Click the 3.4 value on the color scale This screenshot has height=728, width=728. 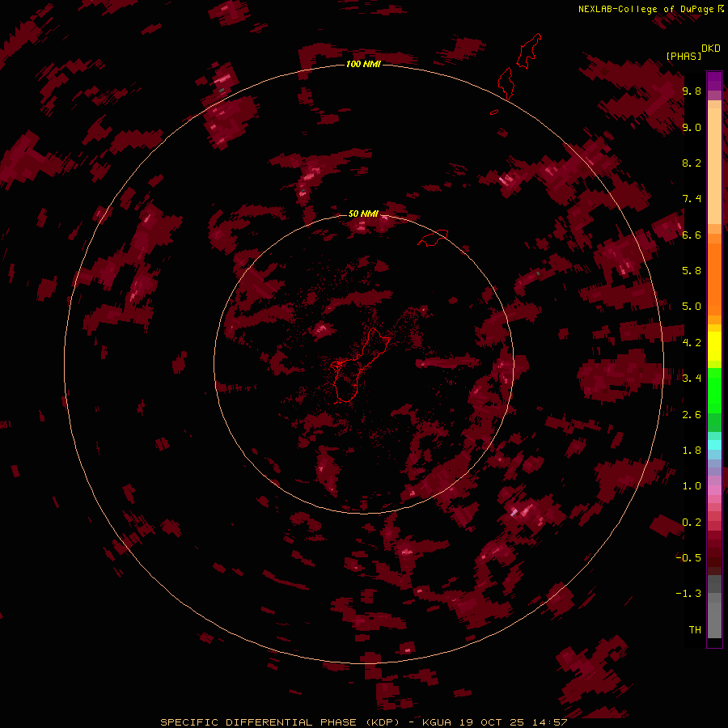pos(692,378)
